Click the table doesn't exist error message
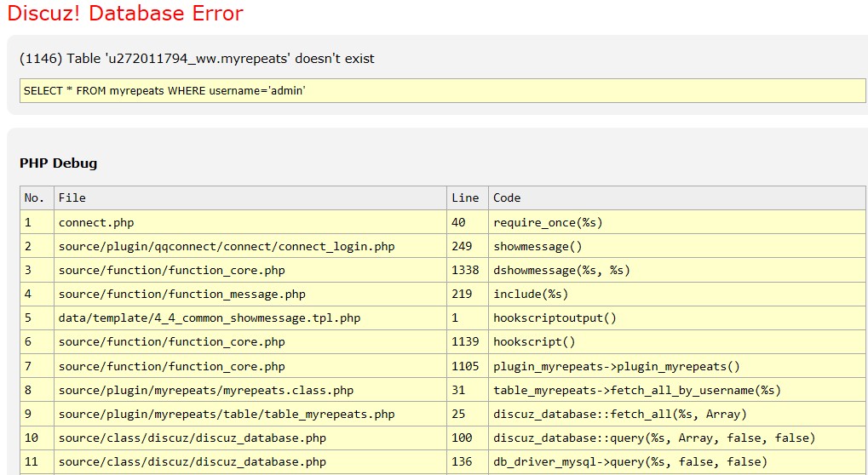The width and height of the screenshot is (868, 475). (x=197, y=58)
